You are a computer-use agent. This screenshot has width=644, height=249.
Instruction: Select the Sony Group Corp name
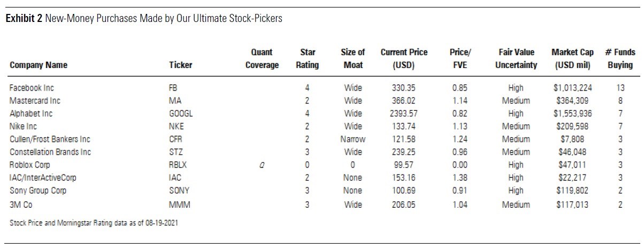click(37, 191)
